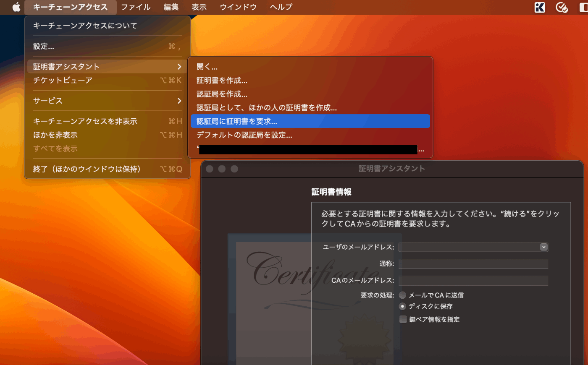Choose デフォルトの認証局を設定...

310,135
